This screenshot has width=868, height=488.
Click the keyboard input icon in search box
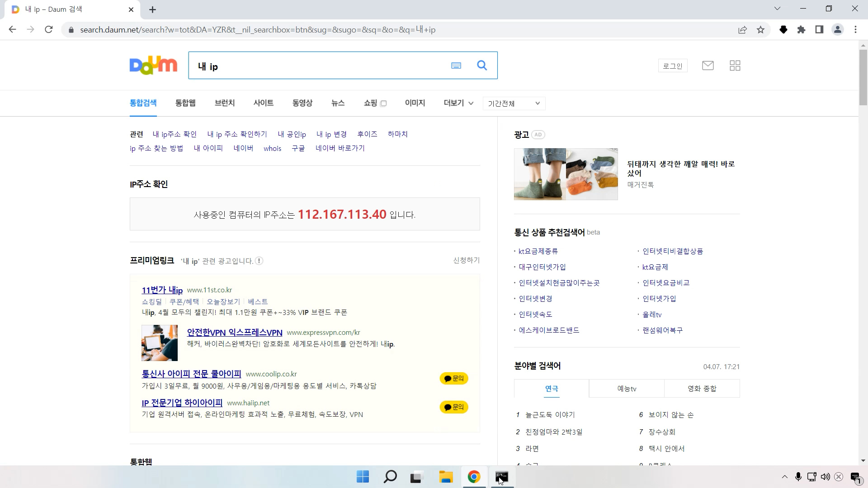[456, 66]
